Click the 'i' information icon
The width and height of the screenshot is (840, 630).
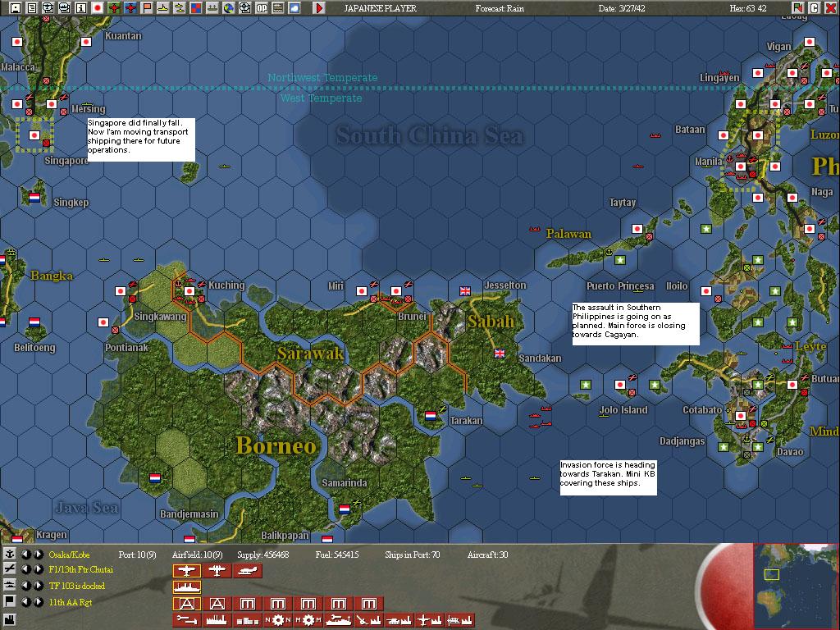coord(81,8)
